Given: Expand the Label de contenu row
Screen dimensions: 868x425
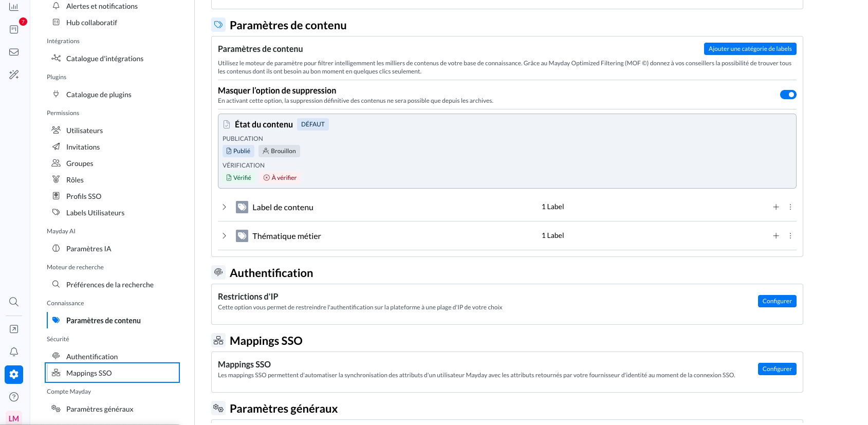Looking at the screenshot, I should [x=224, y=207].
